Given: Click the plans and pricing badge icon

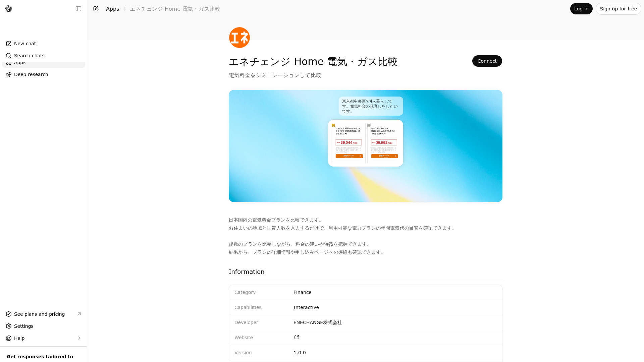Looking at the screenshot, I should [9, 314].
